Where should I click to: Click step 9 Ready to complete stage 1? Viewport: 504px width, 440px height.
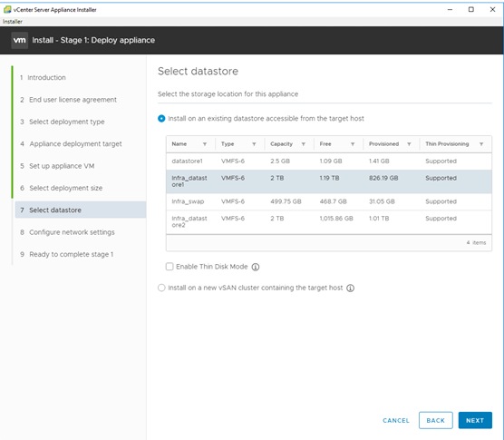coord(66,254)
